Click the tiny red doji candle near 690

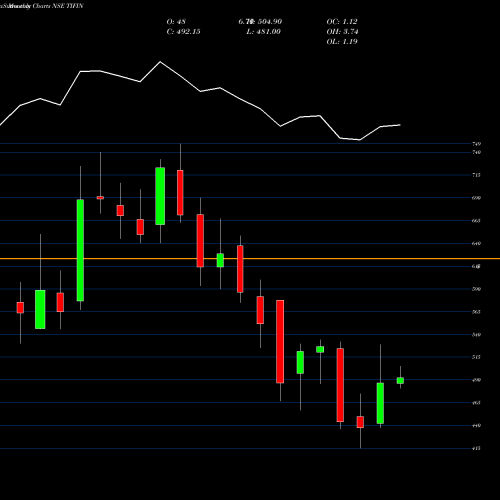(x=100, y=198)
